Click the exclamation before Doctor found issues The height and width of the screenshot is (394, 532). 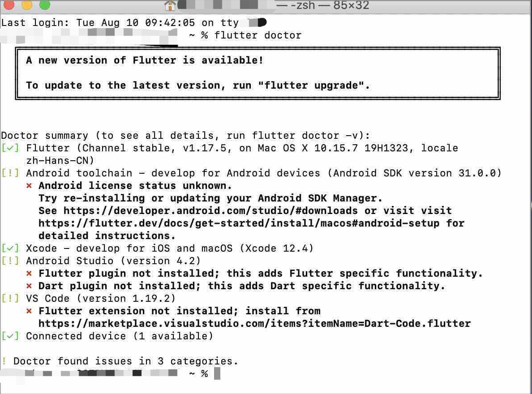pos(4,361)
